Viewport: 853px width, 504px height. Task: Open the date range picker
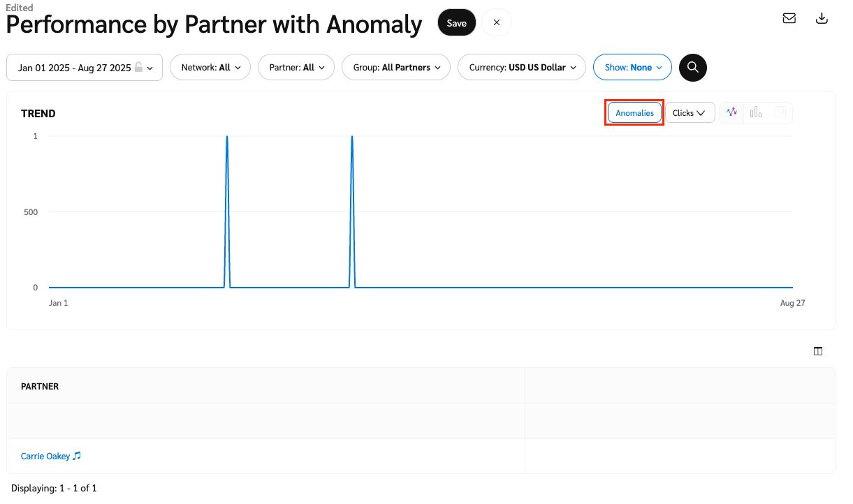coord(85,68)
